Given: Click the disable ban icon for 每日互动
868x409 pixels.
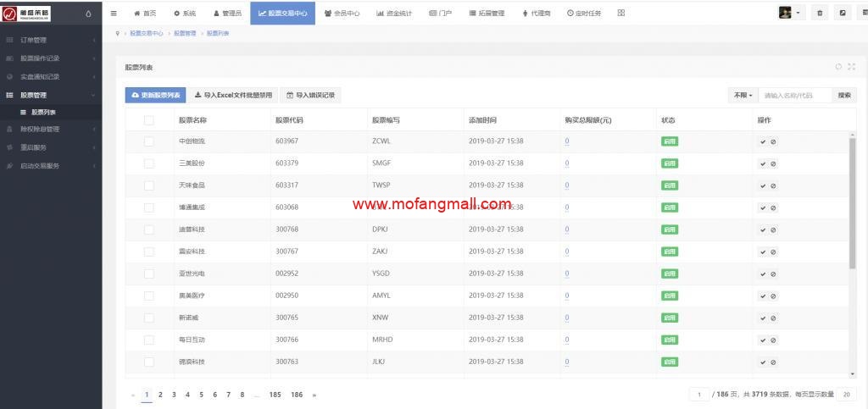Looking at the screenshot, I should (773, 340).
